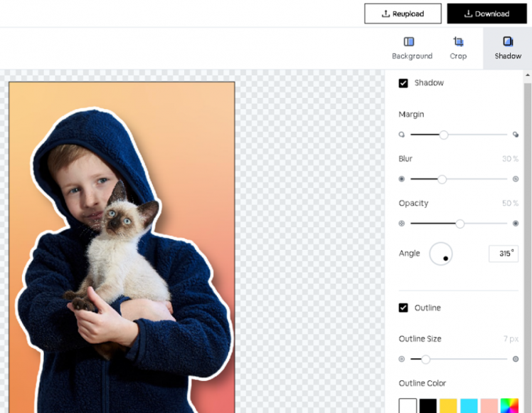Image resolution: width=532 pixels, height=413 pixels.
Task: Click the shadow Angle dial
Action: click(441, 253)
